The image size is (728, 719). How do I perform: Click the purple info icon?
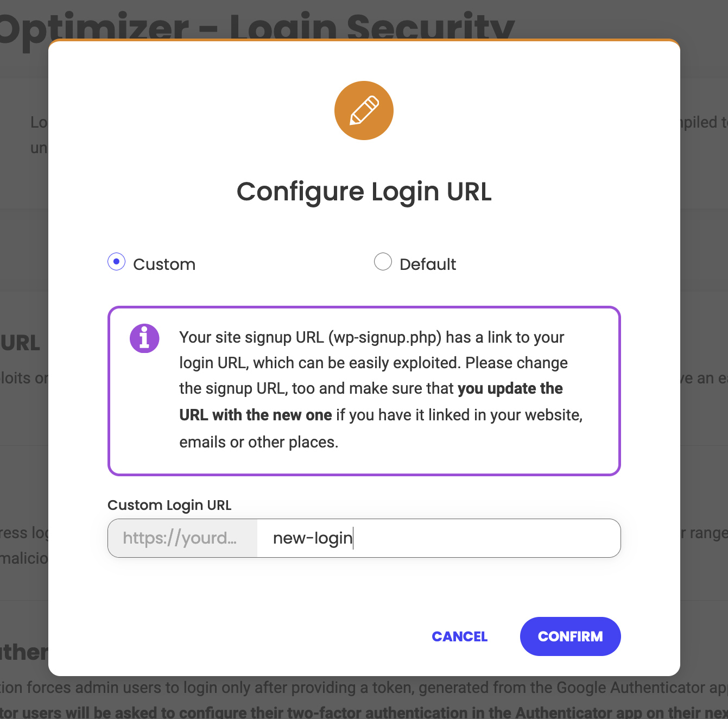(x=144, y=338)
